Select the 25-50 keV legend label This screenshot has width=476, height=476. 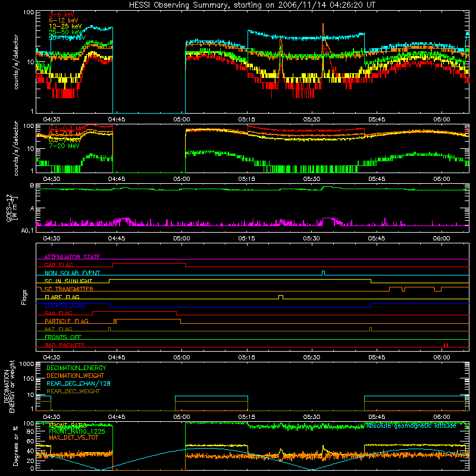(65, 32)
